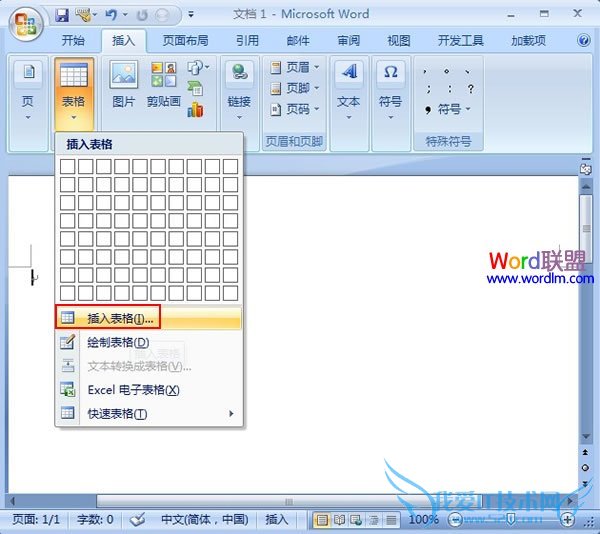Click the Undo arrow in quick access toolbar
This screenshot has height=534, width=600.
111,15
